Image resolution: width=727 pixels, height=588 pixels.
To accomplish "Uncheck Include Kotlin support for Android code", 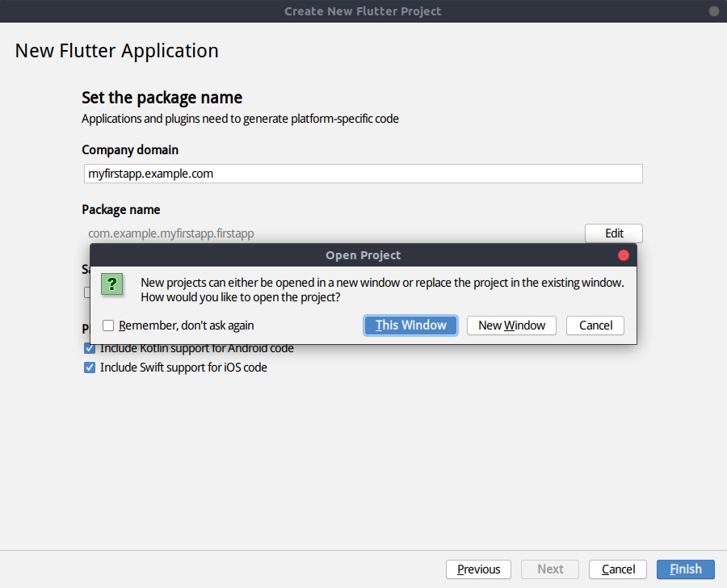I will [90, 349].
